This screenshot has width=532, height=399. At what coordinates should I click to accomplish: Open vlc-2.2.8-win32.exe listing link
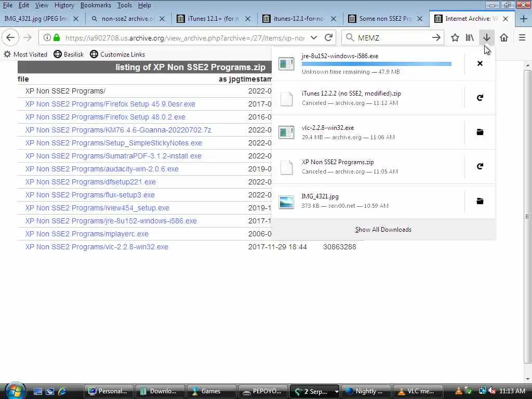[x=97, y=247]
